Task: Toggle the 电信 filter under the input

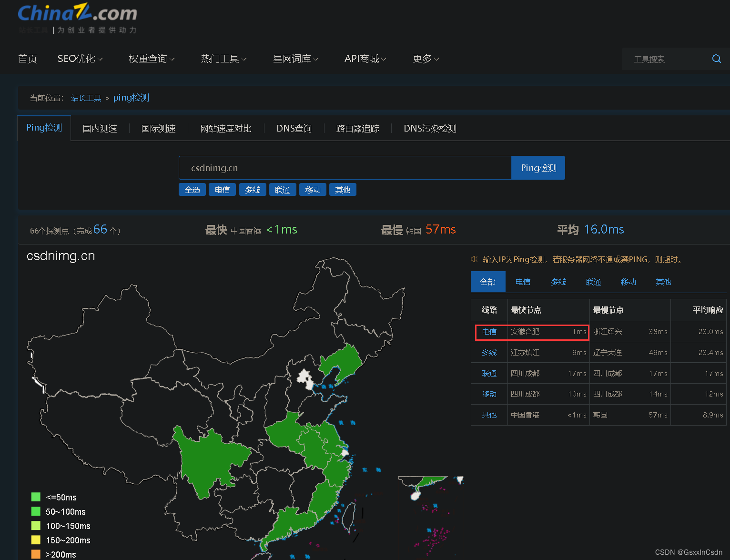Action: click(x=223, y=190)
